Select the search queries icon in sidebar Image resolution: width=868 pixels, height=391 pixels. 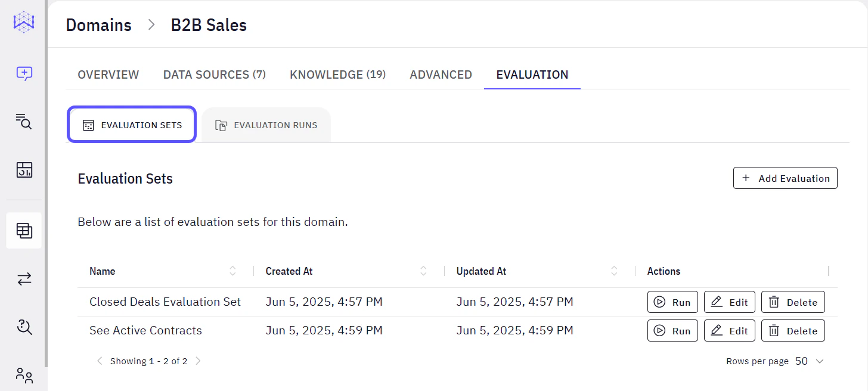click(24, 122)
